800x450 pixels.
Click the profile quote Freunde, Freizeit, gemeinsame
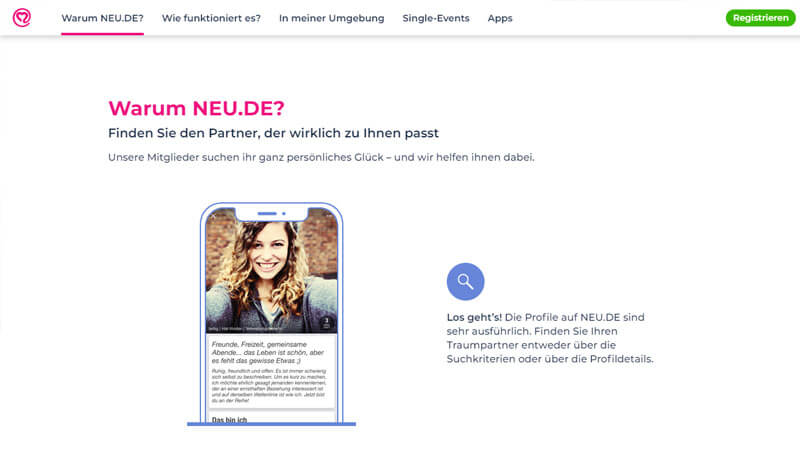tap(268, 353)
